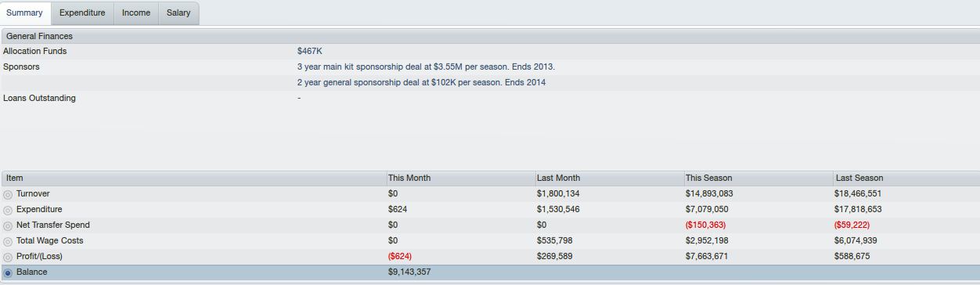Click the $9,143,357 balance value
This screenshot has height=285, width=980.
409,272
